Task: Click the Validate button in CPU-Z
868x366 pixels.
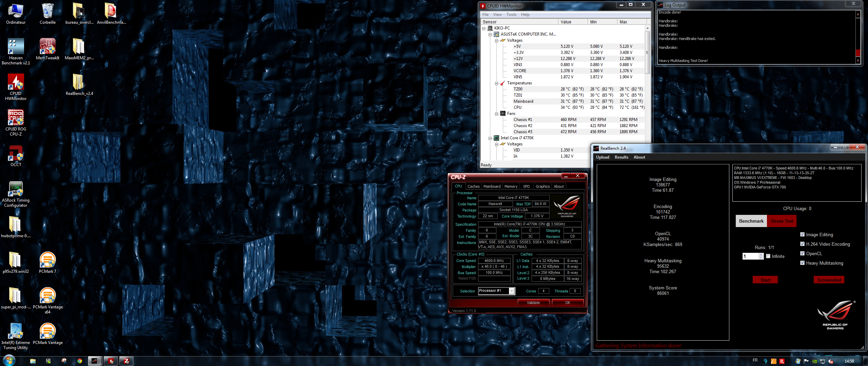Action: tap(533, 303)
